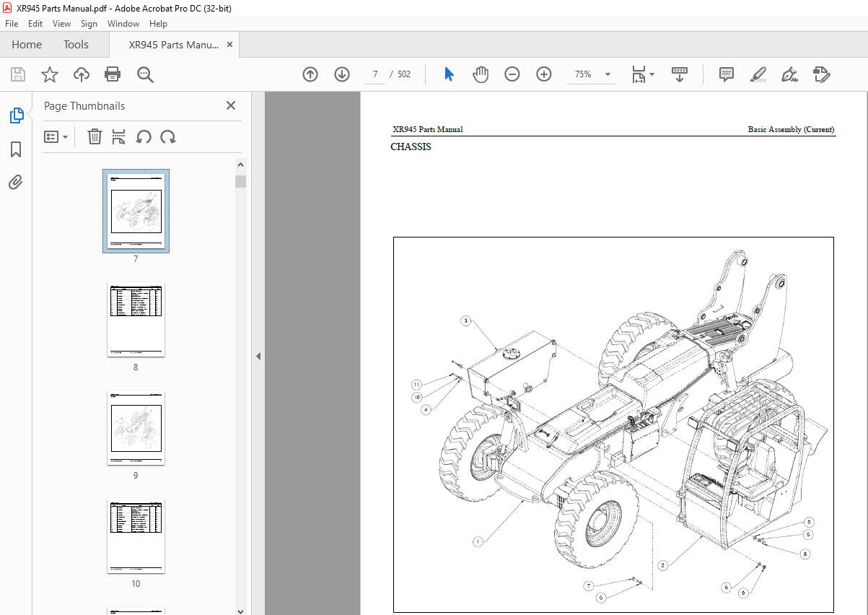The image size is (868, 615).
Task: Click the scrolling mode keyboard icon
Action: click(679, 74)
